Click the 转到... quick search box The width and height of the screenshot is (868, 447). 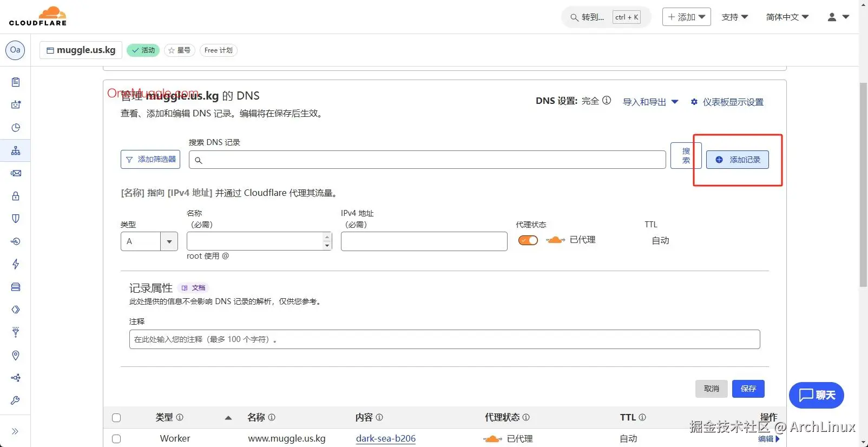[x=606, y=17]
